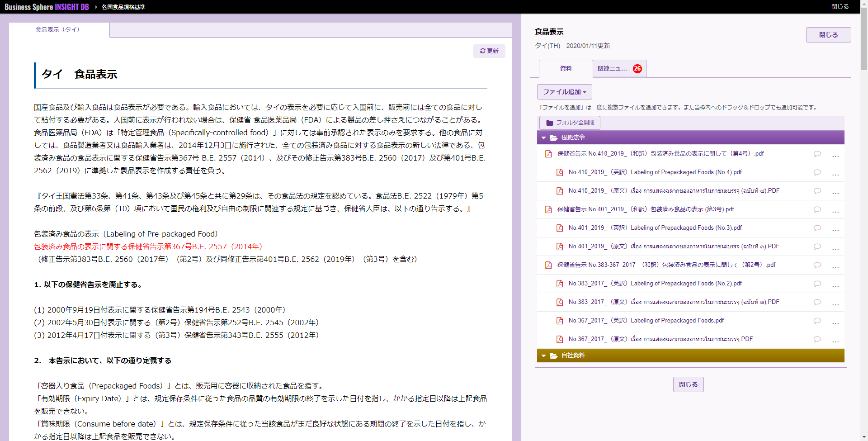Open No.401_2019 英訳 Labeling of Prepackaged Foods file
The height and width of the screenshot is (441, 868).
[x=655, y=228]
